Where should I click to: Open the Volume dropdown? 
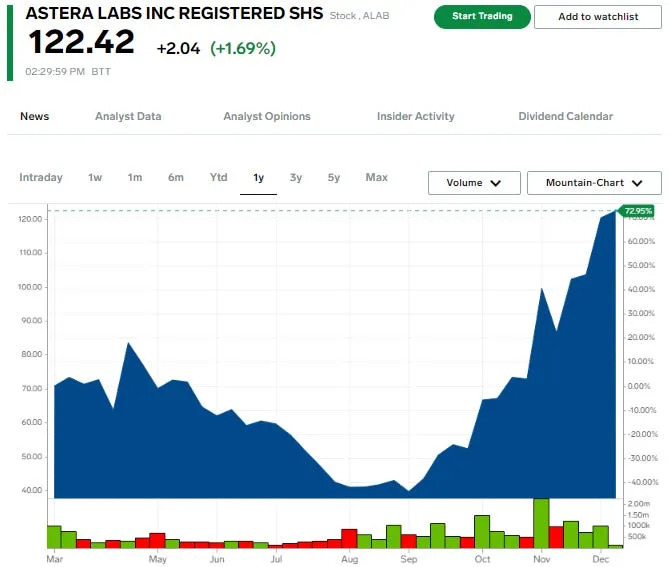tap(474, 183)
